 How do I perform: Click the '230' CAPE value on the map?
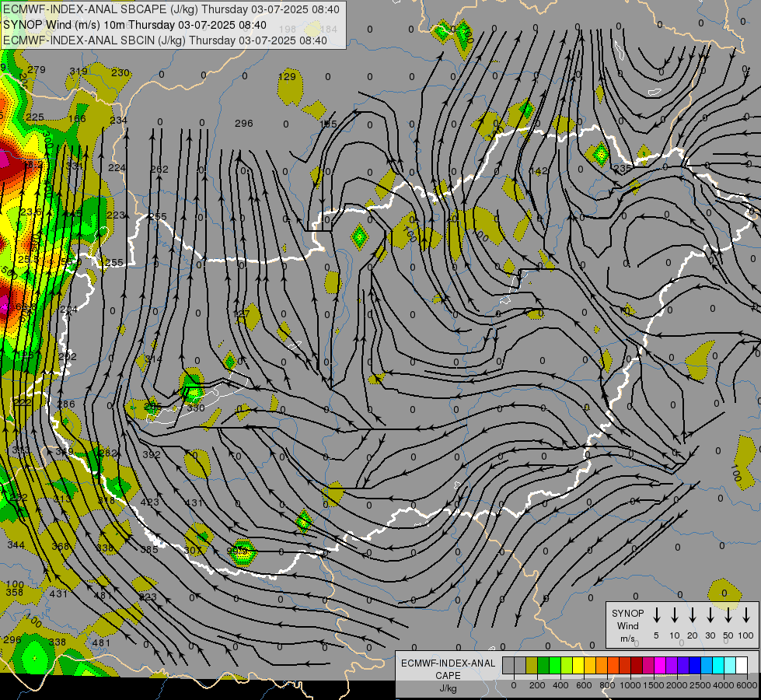coord(120,73)
